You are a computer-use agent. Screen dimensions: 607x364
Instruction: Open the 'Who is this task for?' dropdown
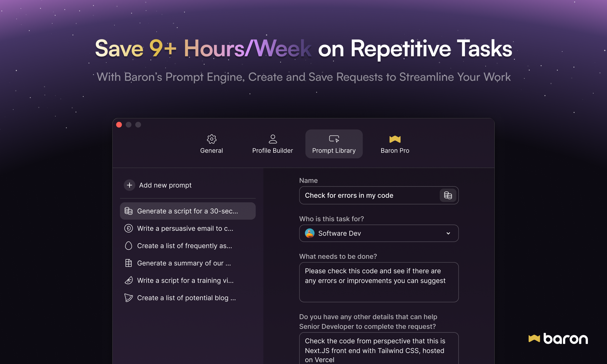point(378,233)
